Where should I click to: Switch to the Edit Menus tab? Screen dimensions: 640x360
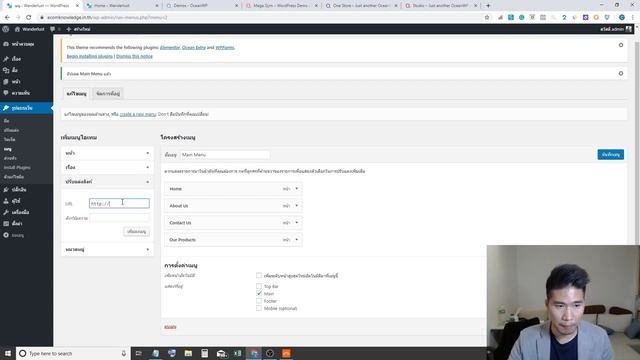[76, 93]
